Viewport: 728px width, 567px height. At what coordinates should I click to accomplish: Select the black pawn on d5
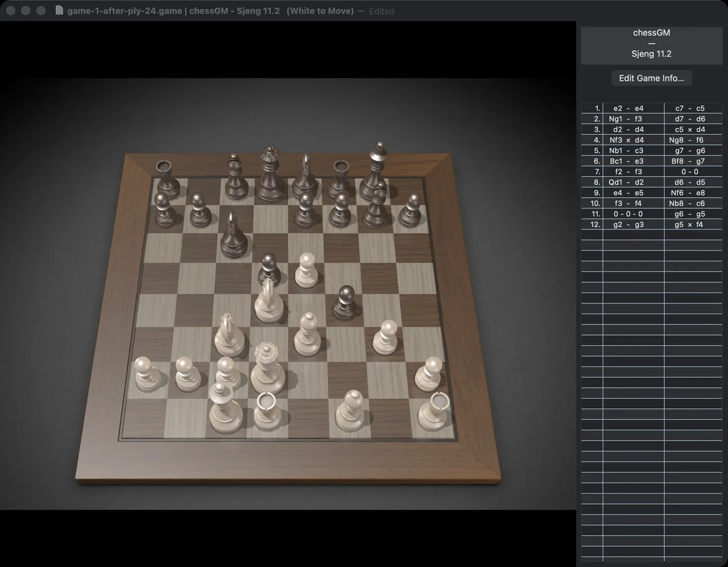(269, 269)
